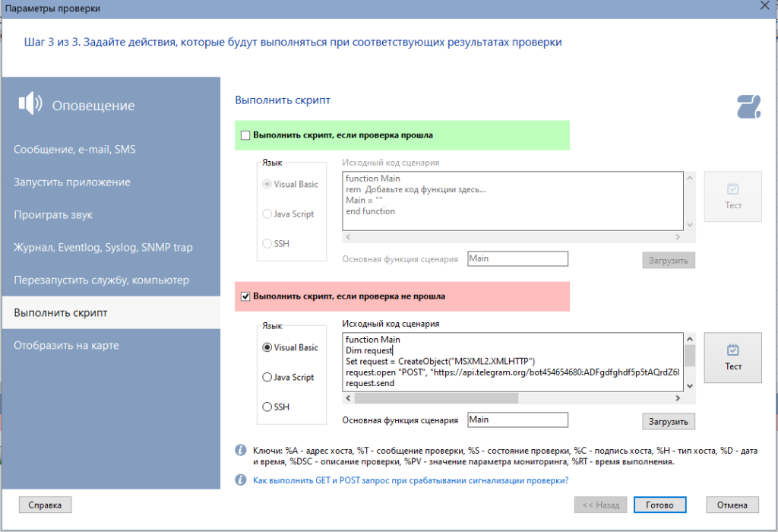This screenshot has width=778, height=532.
Task: Switch to Проиграть звук section
Action: [x=53, y=215]
